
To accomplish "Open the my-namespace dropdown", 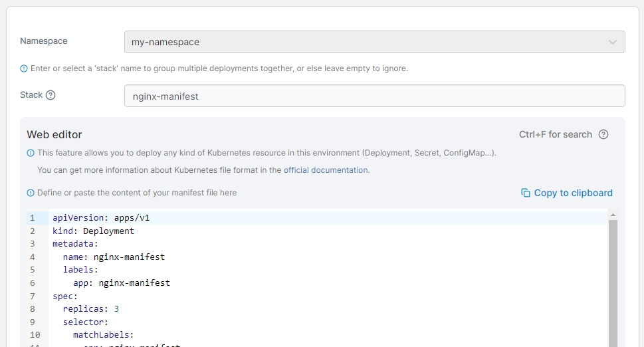I will [x=374, y=42].
